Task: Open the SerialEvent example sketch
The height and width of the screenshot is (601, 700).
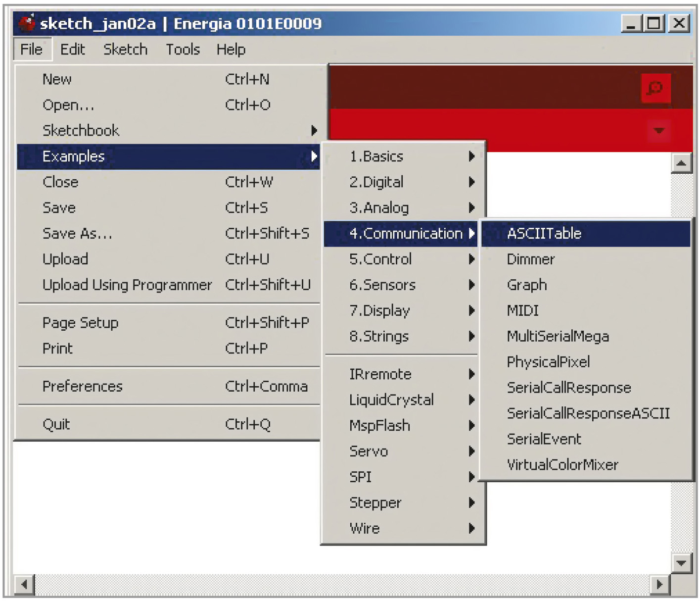Action: click(x=586, y=440)
